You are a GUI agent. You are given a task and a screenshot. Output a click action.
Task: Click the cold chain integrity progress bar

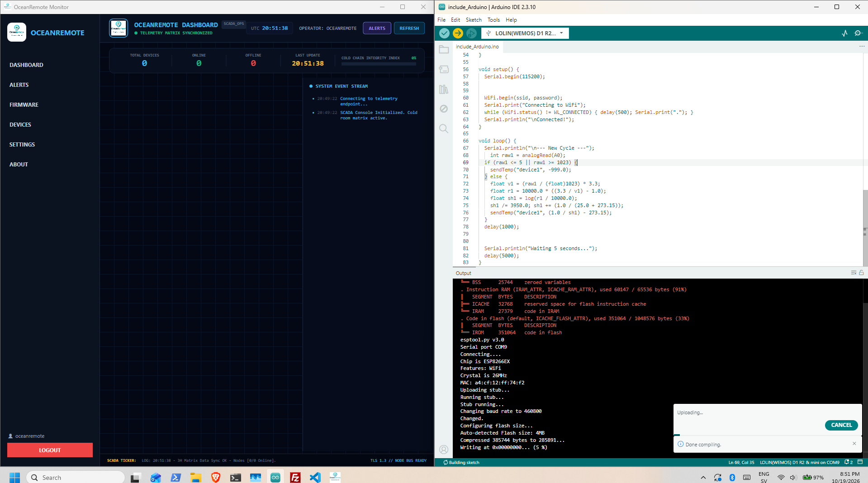tap(379, 64)
